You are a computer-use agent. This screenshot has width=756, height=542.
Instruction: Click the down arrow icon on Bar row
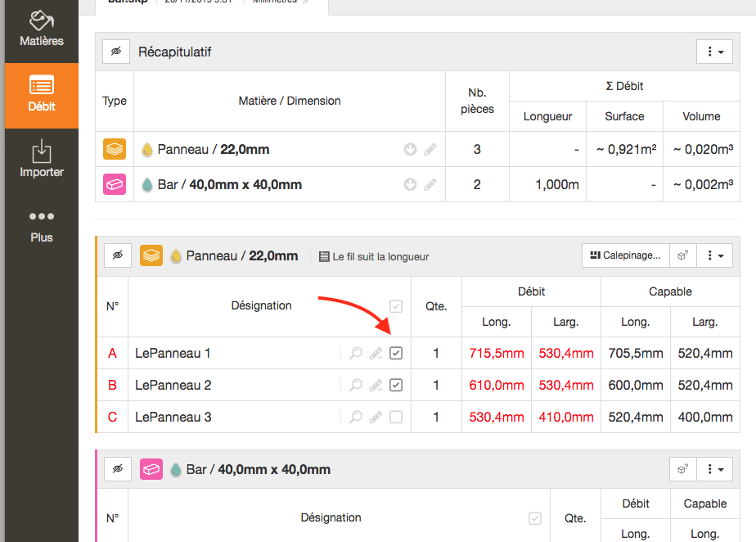pyautogui.click(x=411, y=185)
